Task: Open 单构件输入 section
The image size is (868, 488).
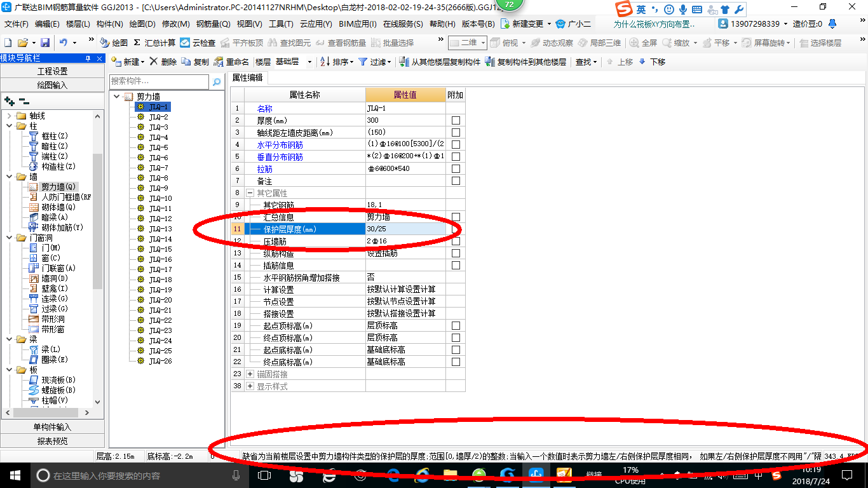Action: point(52,427)
